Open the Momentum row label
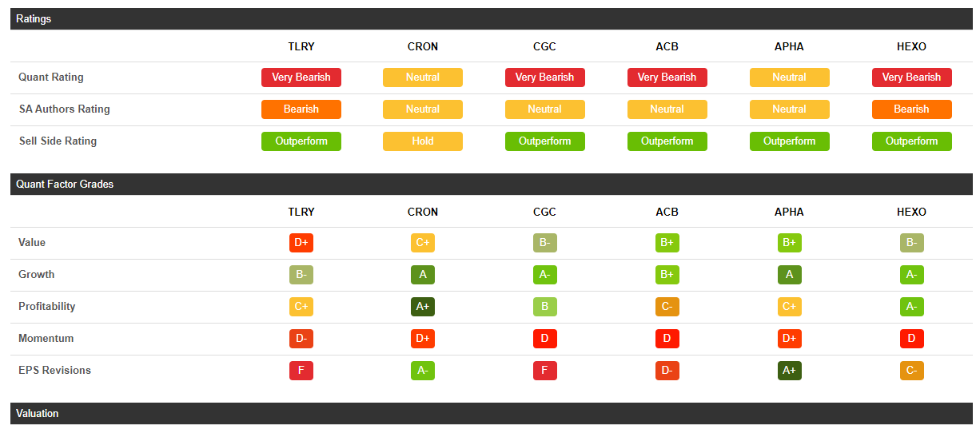Screen dimensions: 980x429 46,339
